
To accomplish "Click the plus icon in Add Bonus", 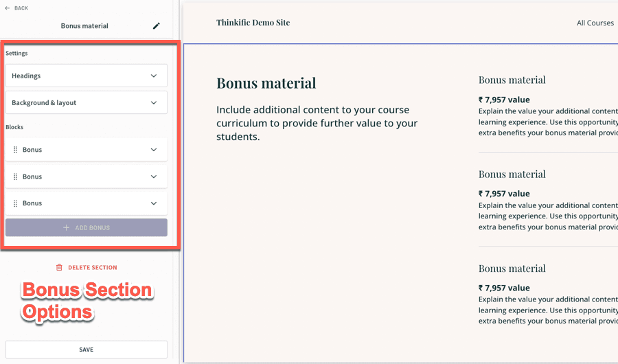I will [x=67, y=227].
